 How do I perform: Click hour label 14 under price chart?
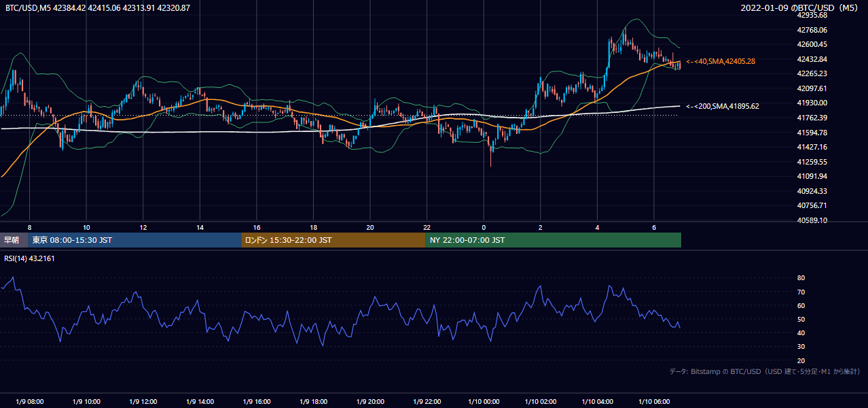click(200, 227)
